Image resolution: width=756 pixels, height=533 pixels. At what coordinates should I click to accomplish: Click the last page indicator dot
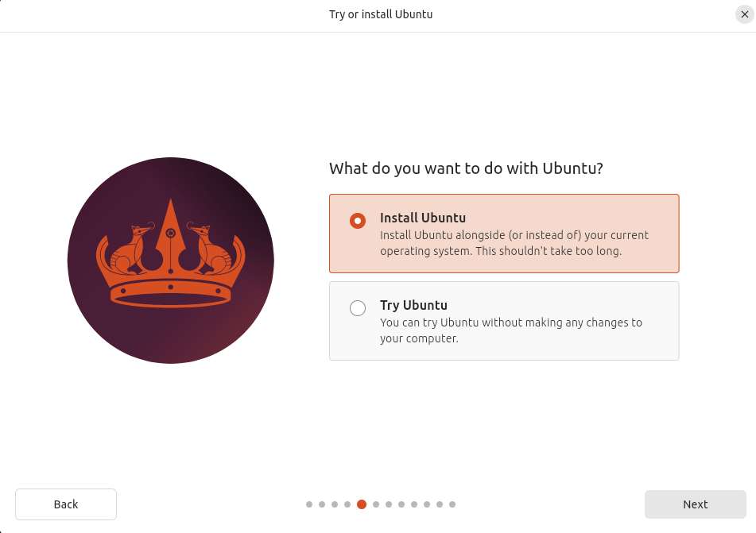pyautogui.click(x=452, y=504)
